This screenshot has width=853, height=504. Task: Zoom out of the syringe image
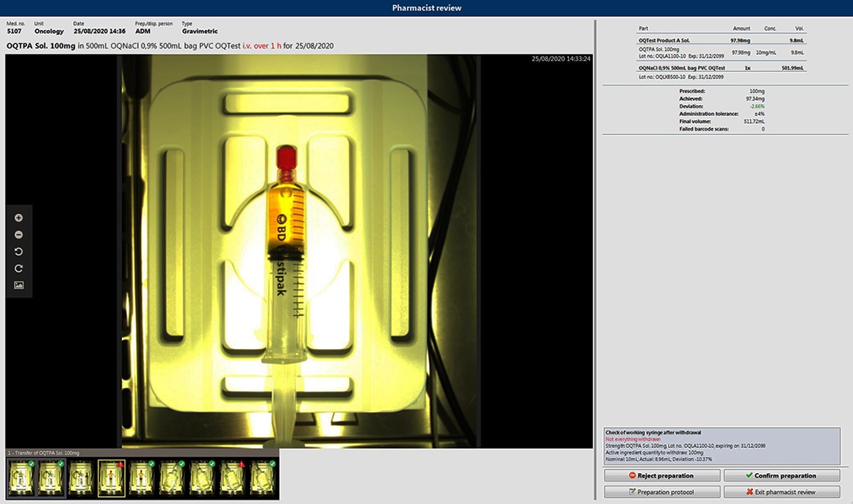pos(18,235)
